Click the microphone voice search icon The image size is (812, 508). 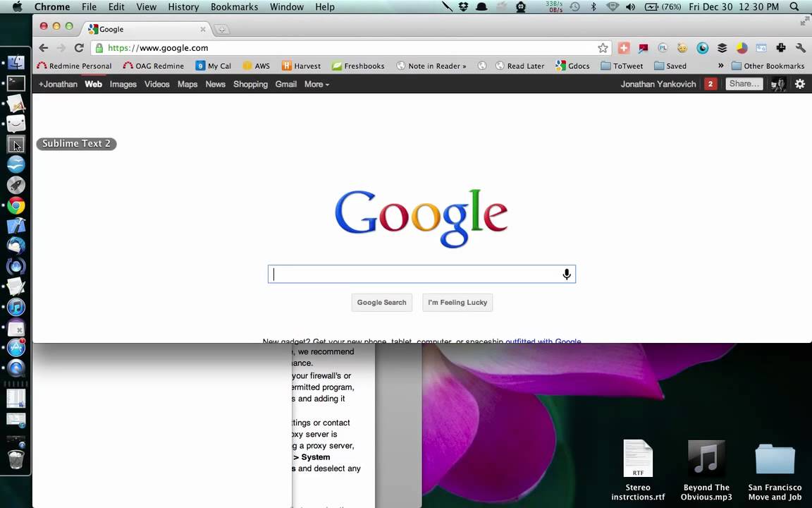(567, 274)
